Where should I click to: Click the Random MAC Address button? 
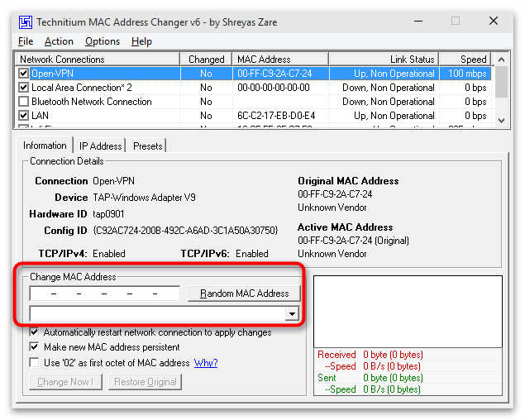[244, 294]
